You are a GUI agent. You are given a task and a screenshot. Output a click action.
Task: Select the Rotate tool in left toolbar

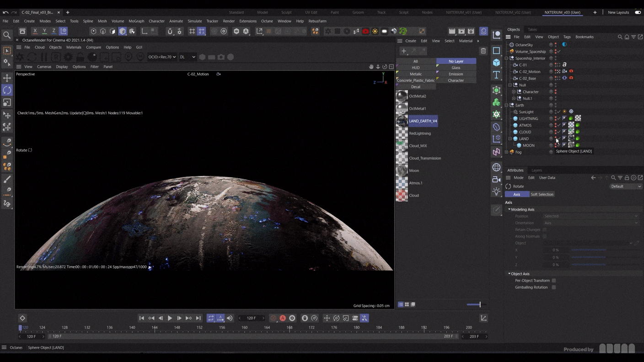[x=7, y=90]
